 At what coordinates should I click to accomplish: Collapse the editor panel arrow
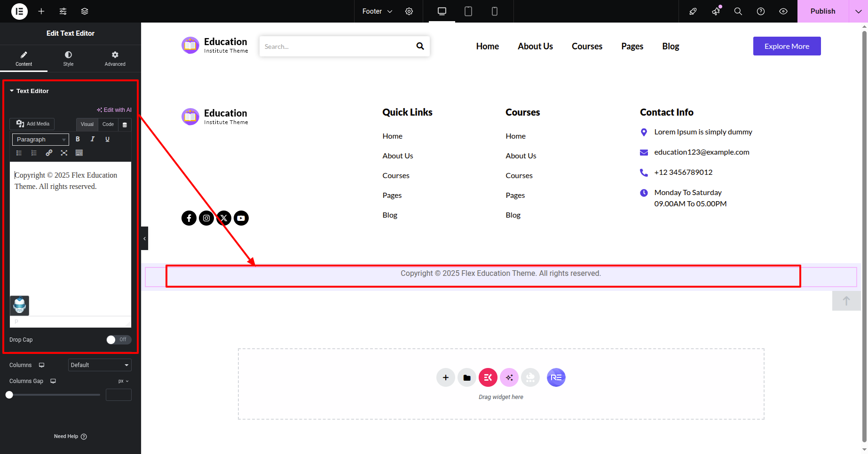click(144, 238)
